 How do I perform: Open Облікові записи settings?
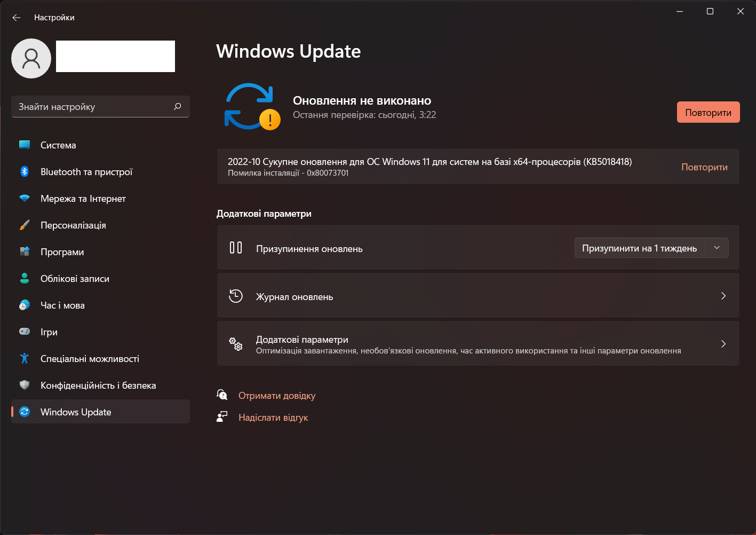pos(100,278)
